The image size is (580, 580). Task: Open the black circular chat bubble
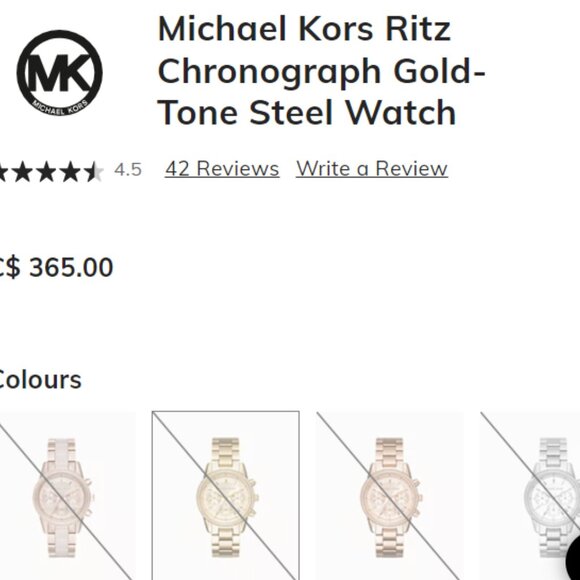pyautogui.click(x=573, y=559)
